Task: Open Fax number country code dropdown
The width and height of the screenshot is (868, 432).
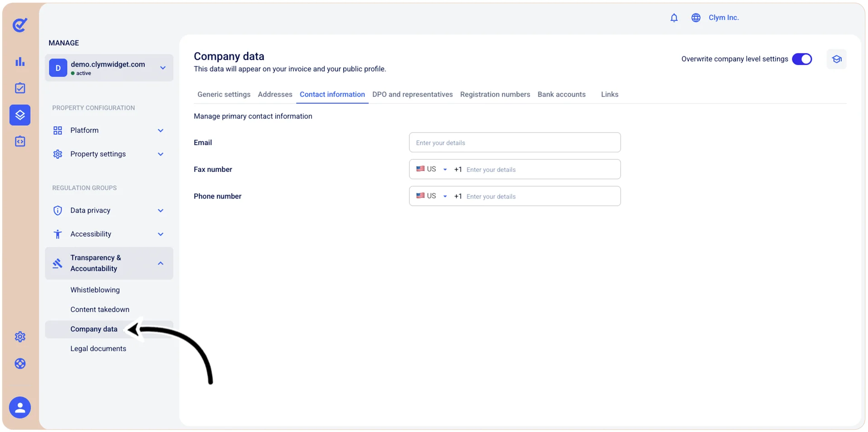Action: pos(432,169)
